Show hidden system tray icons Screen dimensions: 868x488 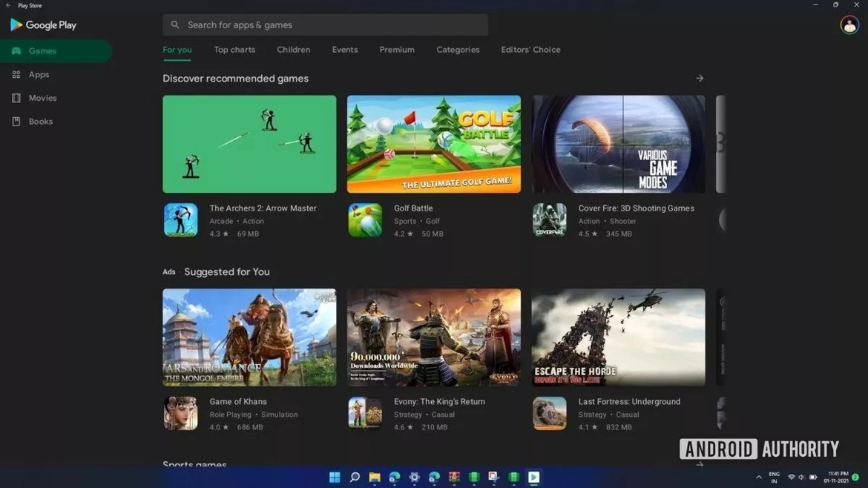pyautogui.click(x=759, y=477)
